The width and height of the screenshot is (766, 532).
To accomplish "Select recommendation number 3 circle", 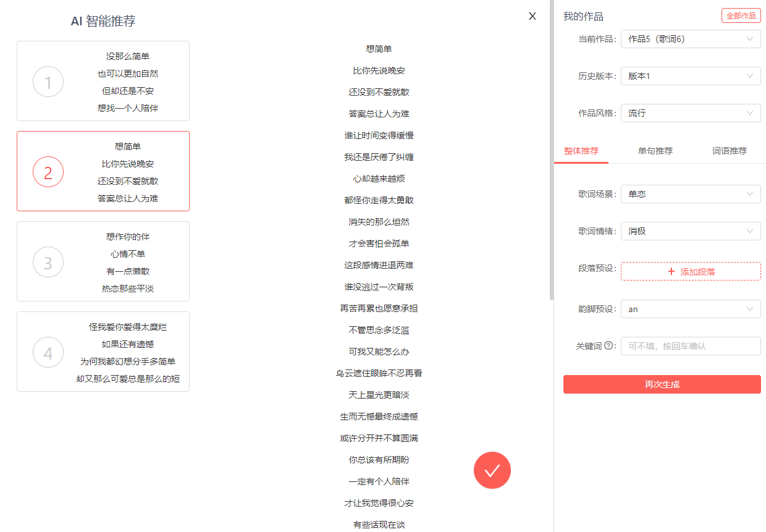I will point(48,262).
